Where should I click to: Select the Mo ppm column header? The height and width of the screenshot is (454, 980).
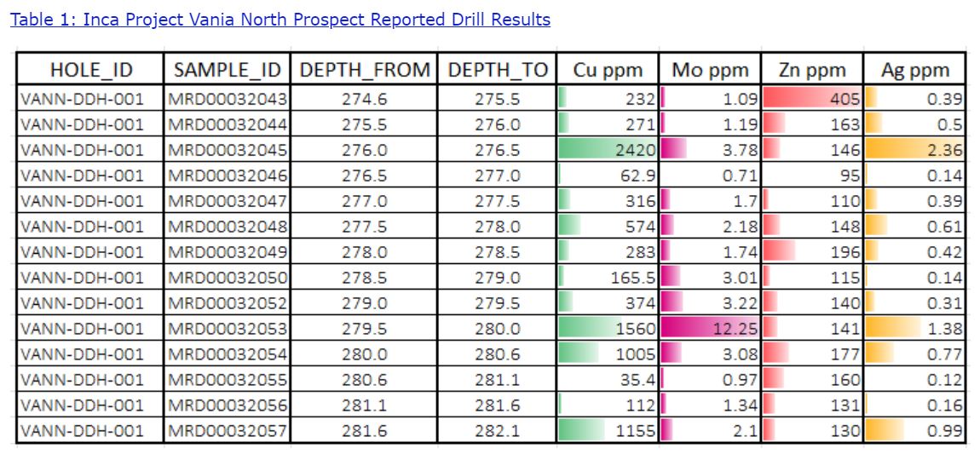coord(710,70)
